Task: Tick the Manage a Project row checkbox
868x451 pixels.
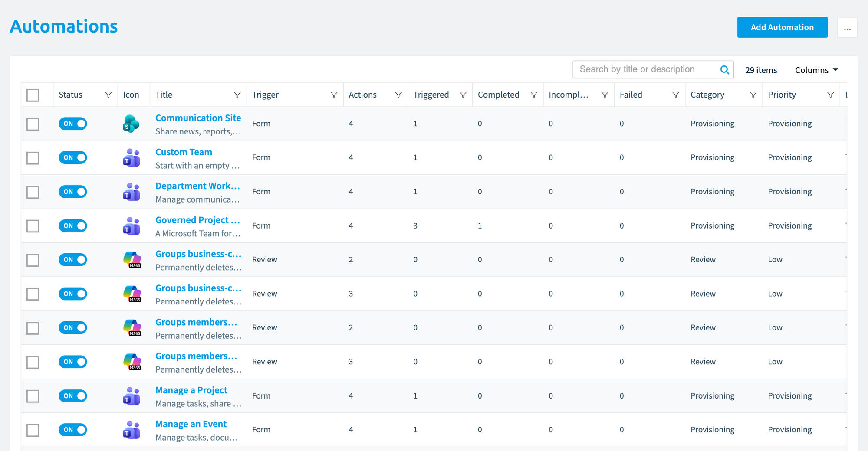Action: pyautogui.click(x=33, y=396)
